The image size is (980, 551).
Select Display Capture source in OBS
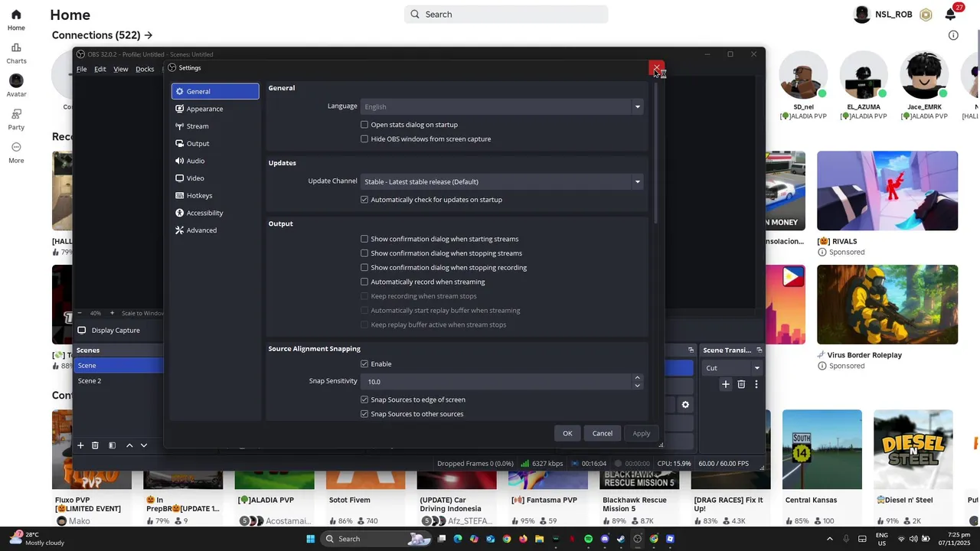coord(116,331)
